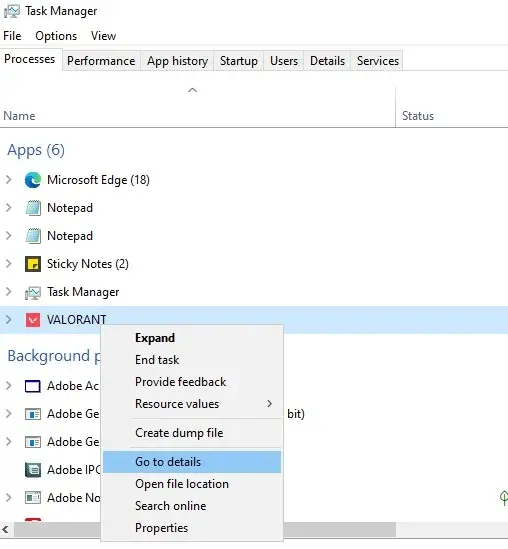Expand the Microsoft Edge (18) group
The height and width of the screenshot is (549, 508).
pos(9,180)
